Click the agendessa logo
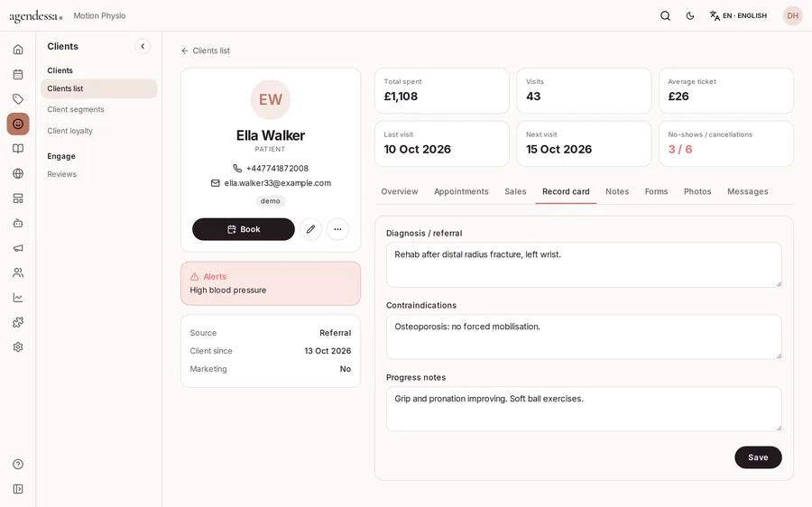This screenshot has height=507, width=812. pos(36,16)
